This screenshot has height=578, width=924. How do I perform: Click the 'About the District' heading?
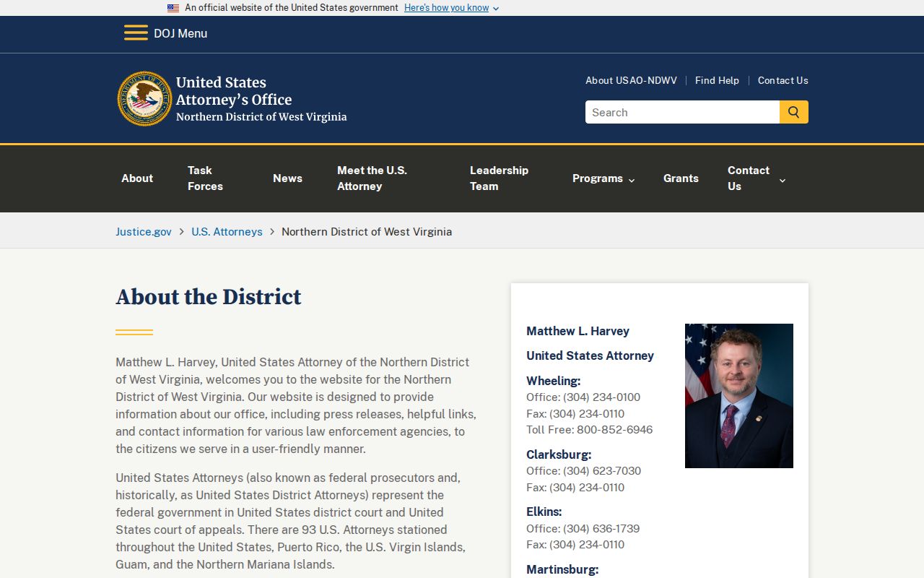pyautogui.click(x=209, y=297)
